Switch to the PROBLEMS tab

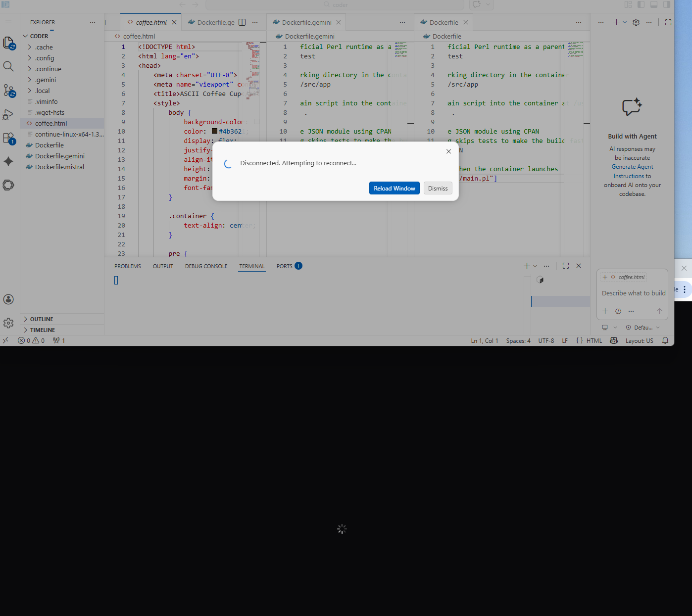pos(127,266)
